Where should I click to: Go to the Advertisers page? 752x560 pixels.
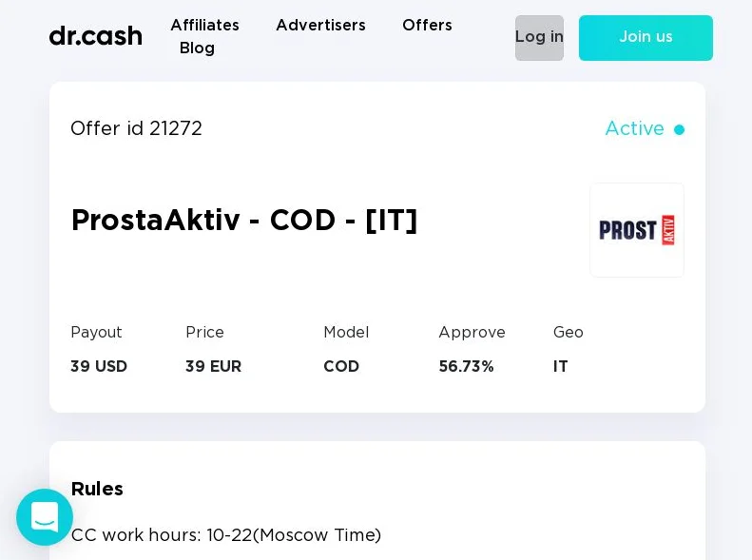pos(320,26)
